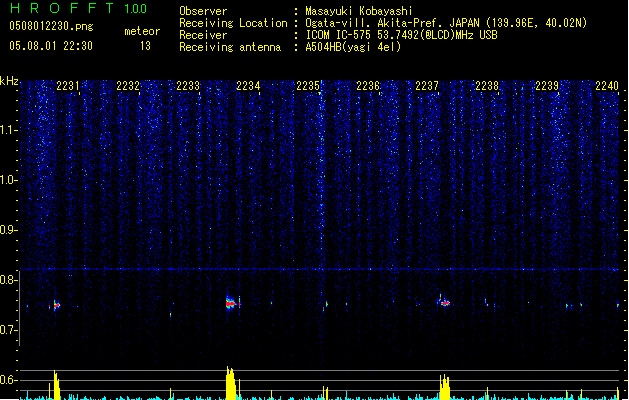Click the meteor count value 13
629x400 pixels.
point(145,46)
